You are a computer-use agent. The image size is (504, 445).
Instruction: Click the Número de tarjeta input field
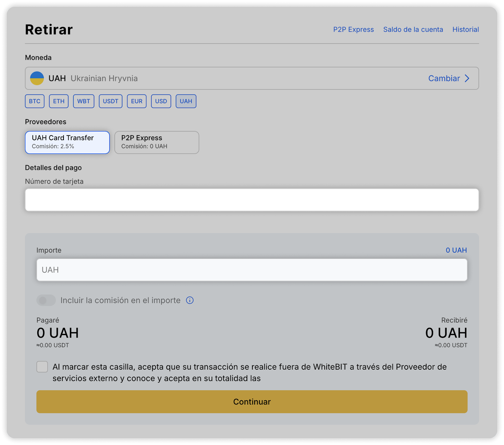coord(252,200)
